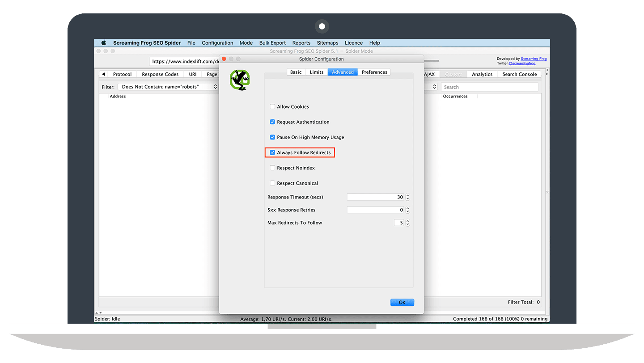This screenshot has width=644, height=363.
Task: Open the Help menu
Action: pos(375,43)
